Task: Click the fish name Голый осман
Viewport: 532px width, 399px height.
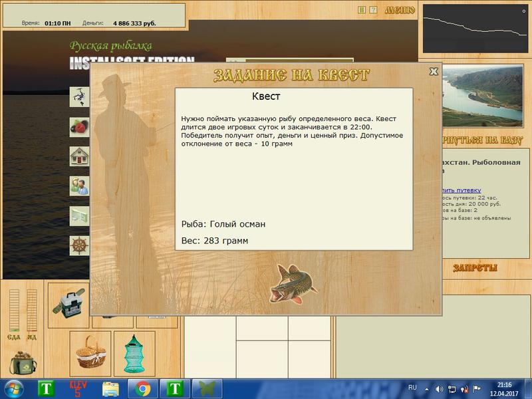Action: tap(237, 224)
